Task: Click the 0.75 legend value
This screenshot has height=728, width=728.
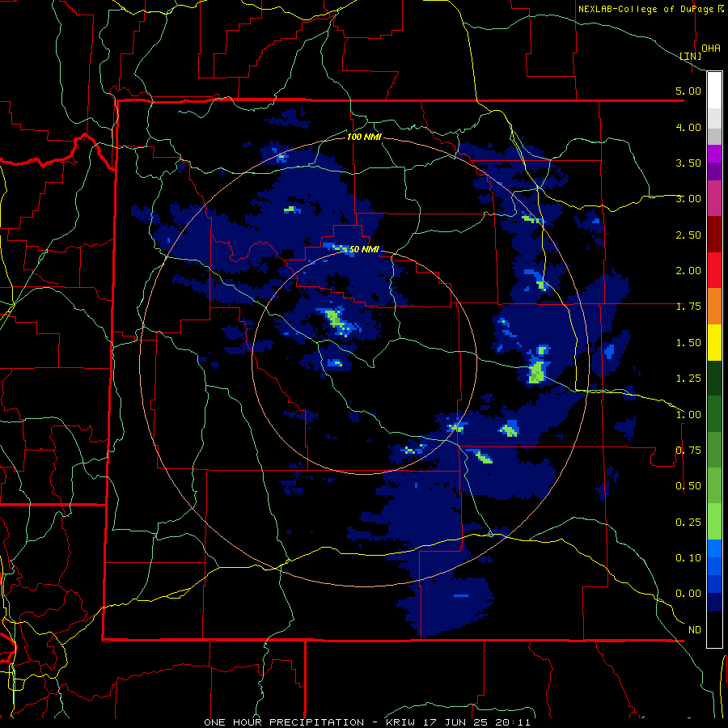Action: (x=688, y=451)
